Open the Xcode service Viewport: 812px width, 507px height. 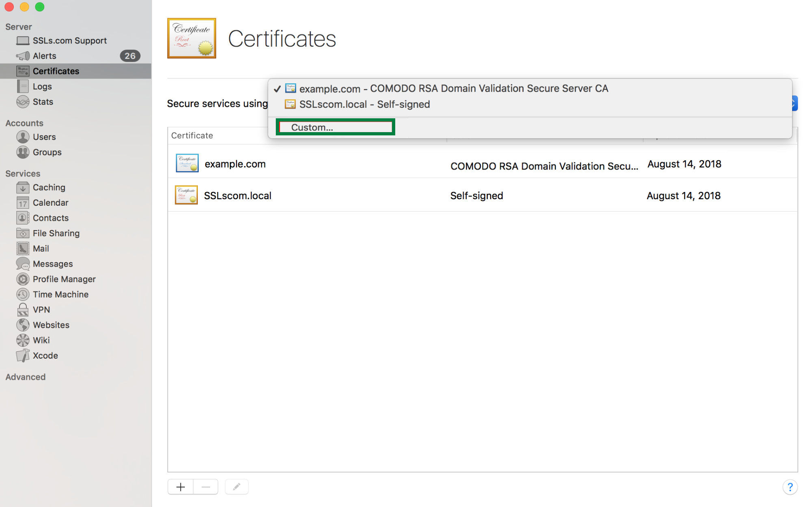pos(45,355)
